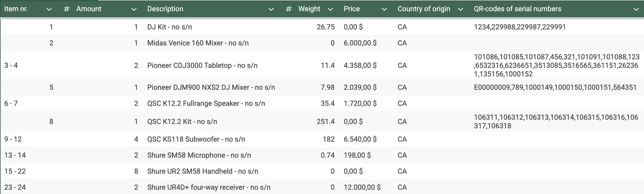Click the Shure SM58 Microphone description
This screenshot has width=644, height=194.
point(199,155)
